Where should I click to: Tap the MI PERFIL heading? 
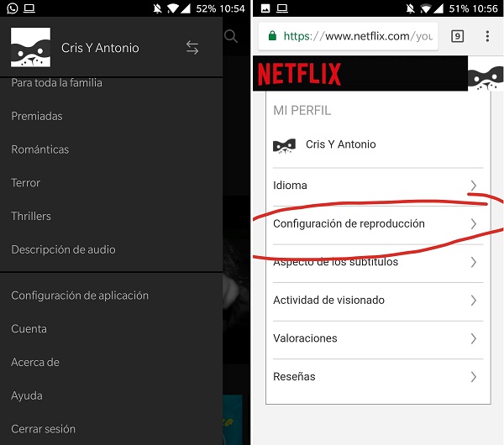[x=302, y=111]
